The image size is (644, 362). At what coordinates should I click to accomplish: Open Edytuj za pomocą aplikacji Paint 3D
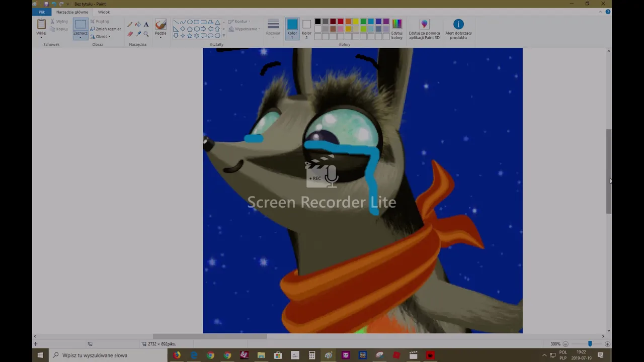(x=424, y=29)
